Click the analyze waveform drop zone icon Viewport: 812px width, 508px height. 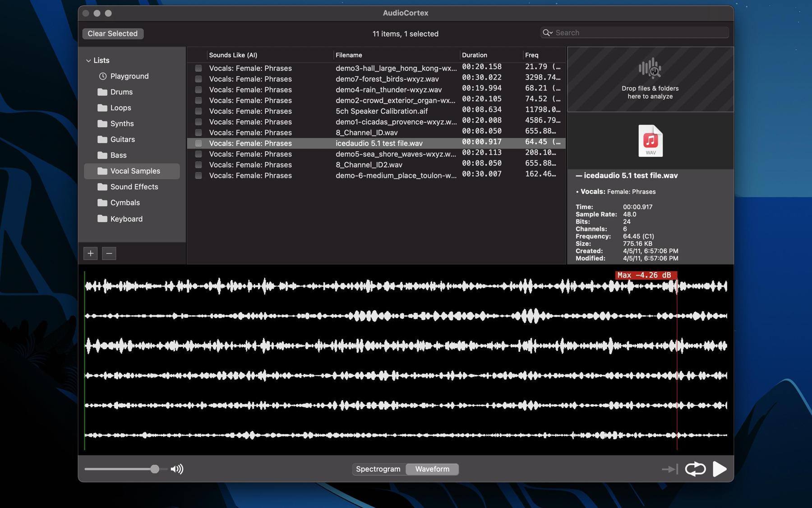tap(650, 69)
